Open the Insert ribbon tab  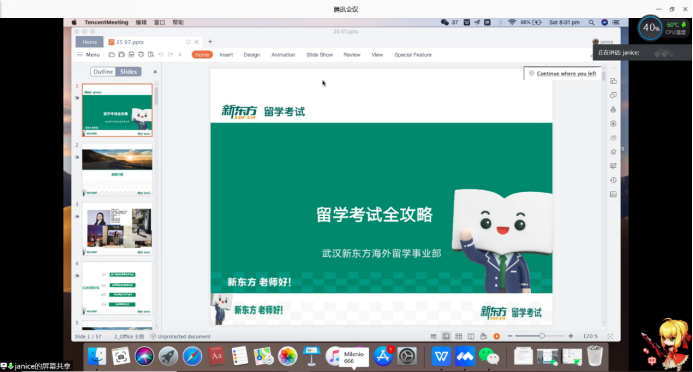tap(226, 55)
